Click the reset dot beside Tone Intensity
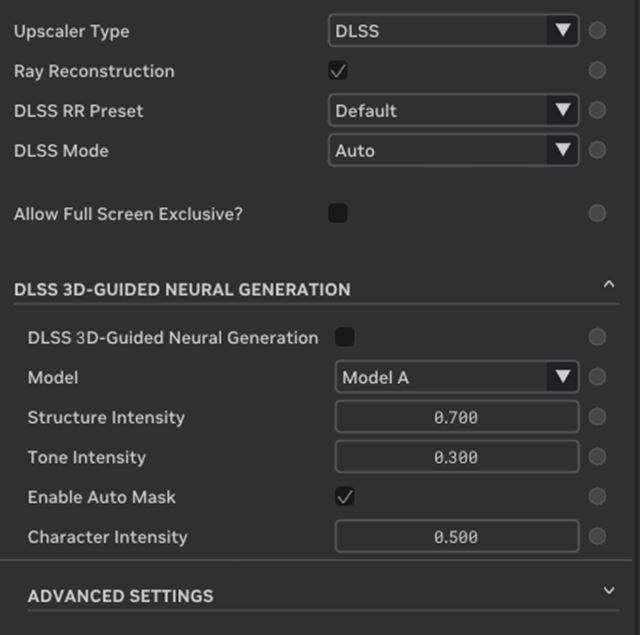Viewport: 640px width, 635px height. pos(597,457)
